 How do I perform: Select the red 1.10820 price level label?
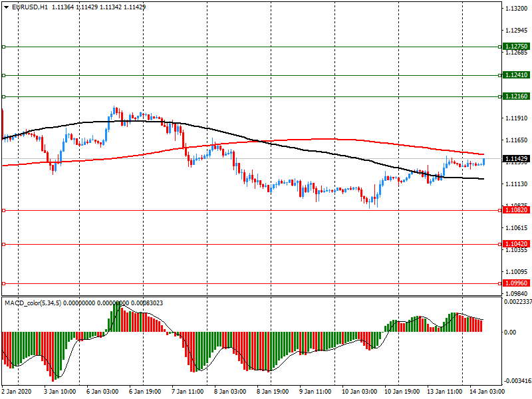click(515, 210)
